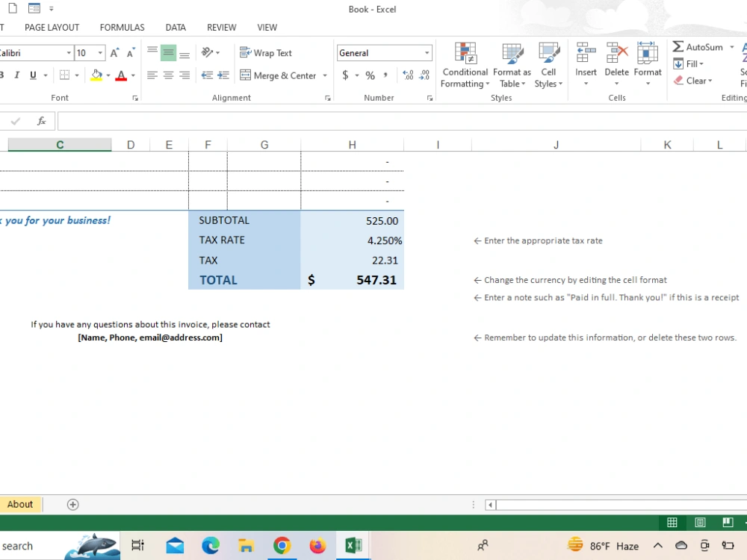Open the VIEW tab

tap(267, 28)
